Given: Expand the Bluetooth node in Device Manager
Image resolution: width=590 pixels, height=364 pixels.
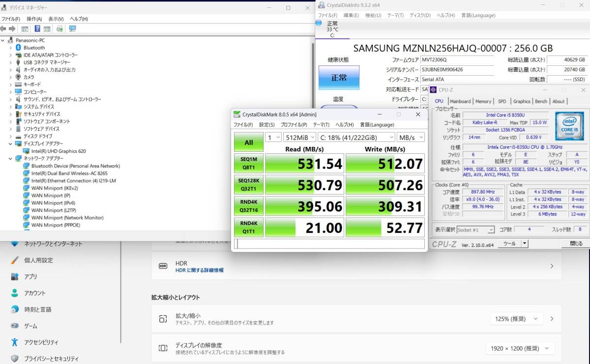Looking at the screenshot, I should 11,48.
